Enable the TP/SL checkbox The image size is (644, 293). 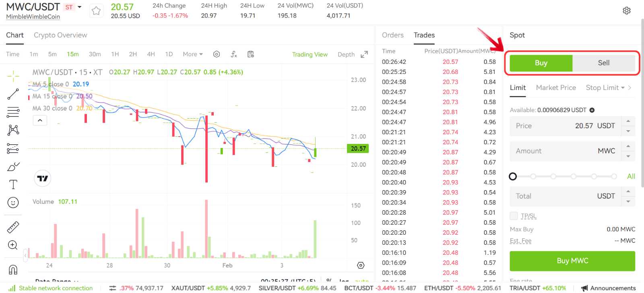pos(514,216)
